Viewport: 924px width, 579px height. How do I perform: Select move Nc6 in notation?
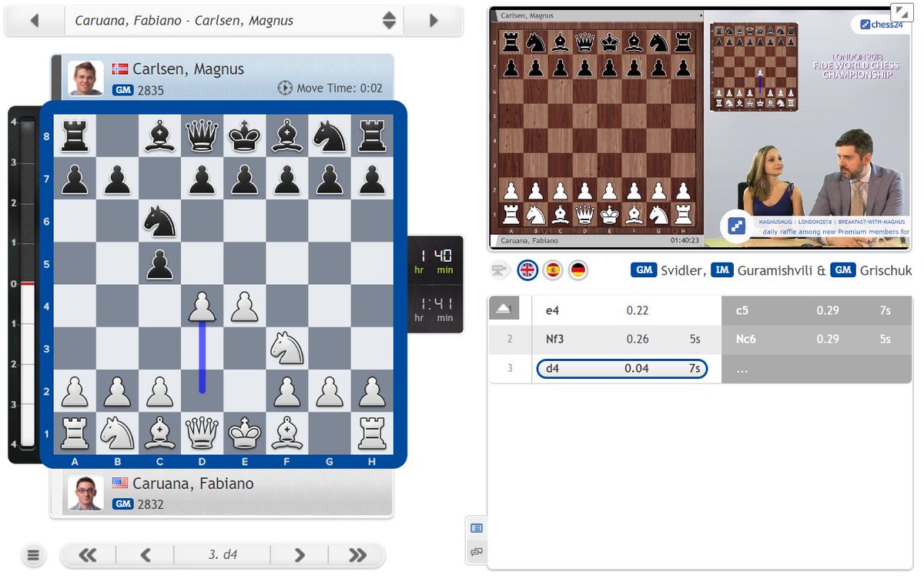pyautogui.click(x=747, y=339)
